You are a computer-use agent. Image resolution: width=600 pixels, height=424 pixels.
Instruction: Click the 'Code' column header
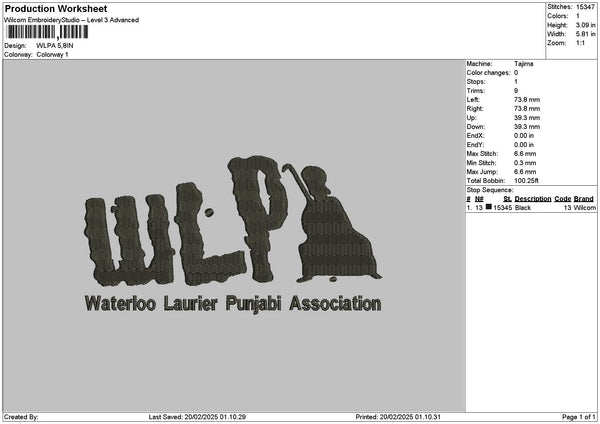click(562, 199)
